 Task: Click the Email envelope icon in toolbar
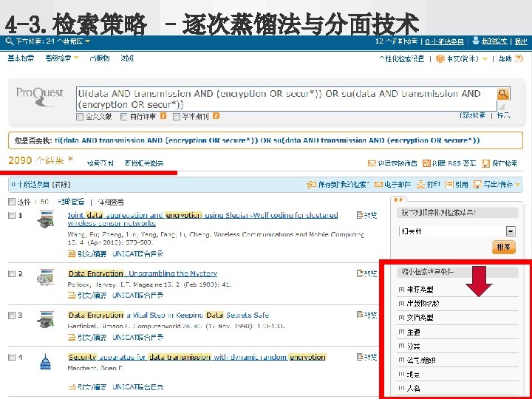(378, 185)
